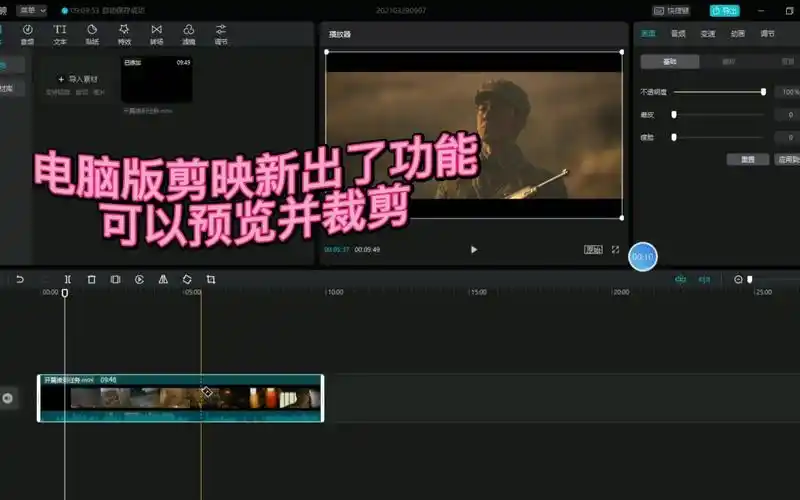The height and width of the screenshot is (500, 800).
Task: Open the 滤镜 filters panel
Action: click(189, 34)
